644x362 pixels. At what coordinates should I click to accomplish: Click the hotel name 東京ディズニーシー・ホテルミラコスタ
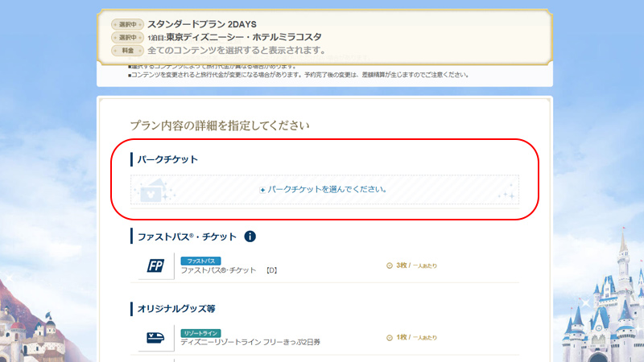(x=244, y=37)
